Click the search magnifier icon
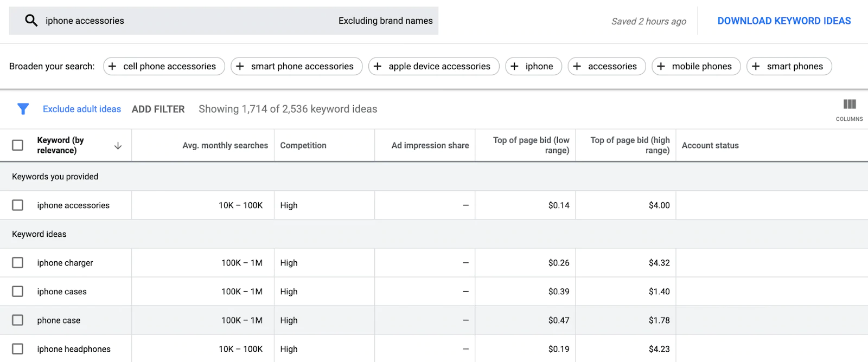The height and width of the screenshot is (362, 868). 31,21
